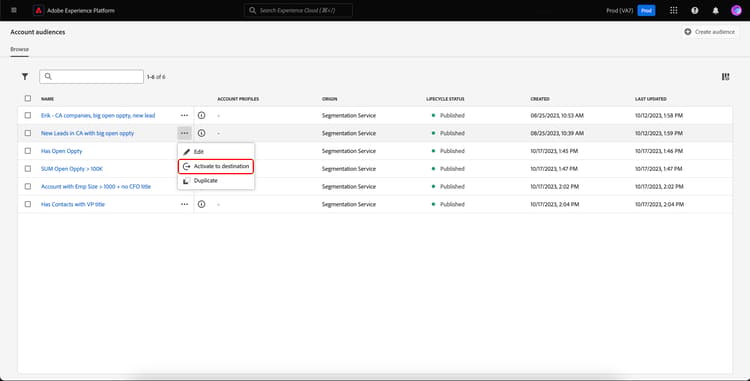
Task: Sort by the Origin column header
Action: pyautogui.click(x=330, y=99)
